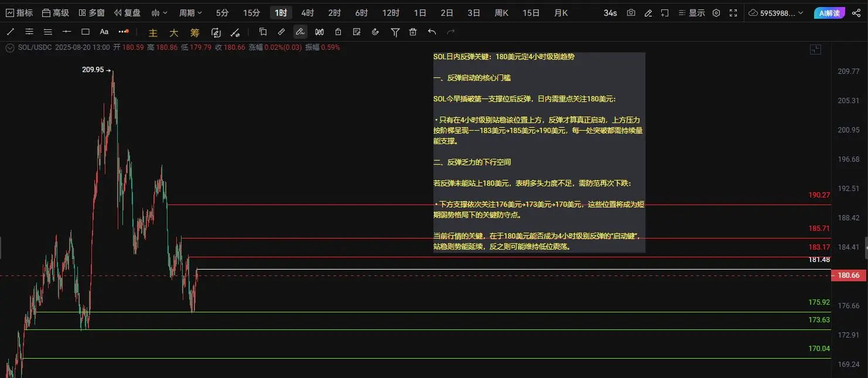Click the SOL/USDC symbol label
868x378 pixels.
pos(35,47)
